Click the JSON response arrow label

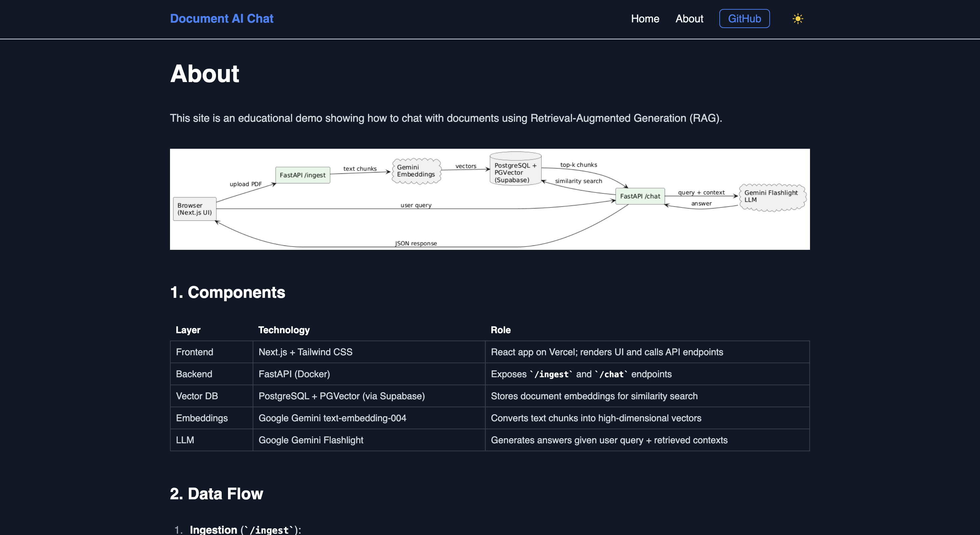(x=416, y=243)
